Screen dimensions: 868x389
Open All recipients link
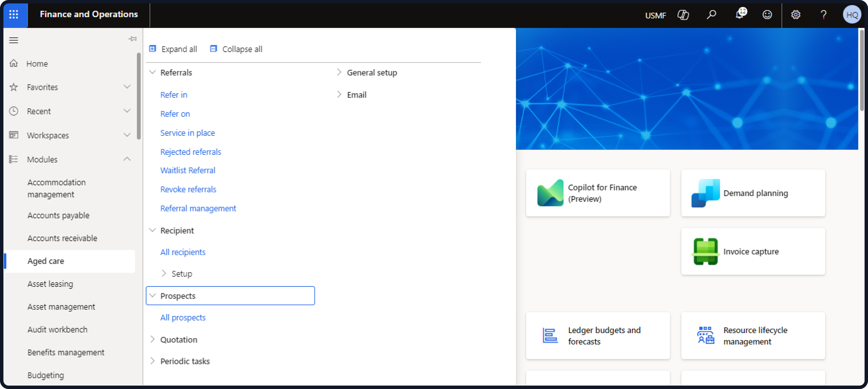click(x=183, y=252)
